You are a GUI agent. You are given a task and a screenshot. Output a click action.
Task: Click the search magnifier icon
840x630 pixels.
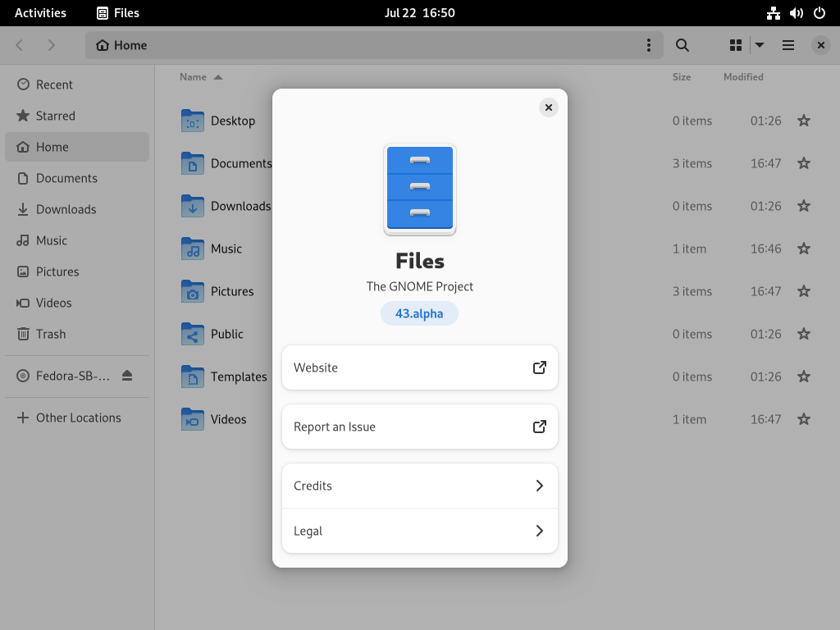(x=682, y=45)
